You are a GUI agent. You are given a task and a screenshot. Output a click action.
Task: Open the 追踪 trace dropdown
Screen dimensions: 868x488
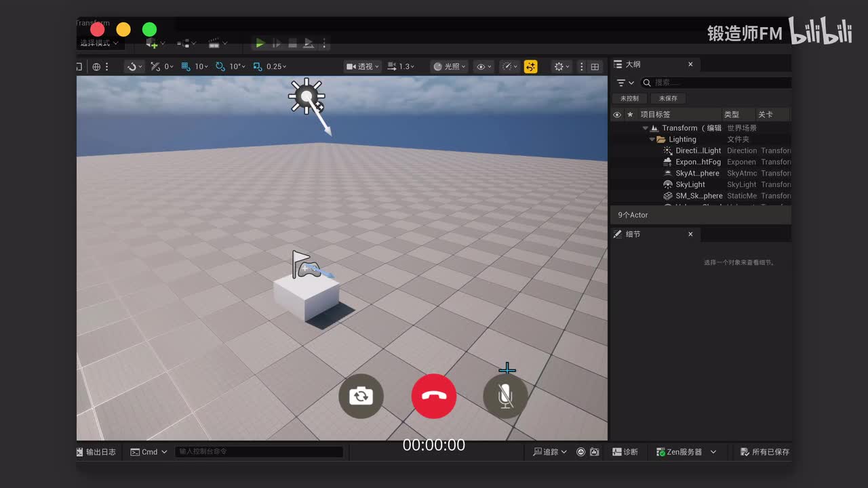[550, 452]
